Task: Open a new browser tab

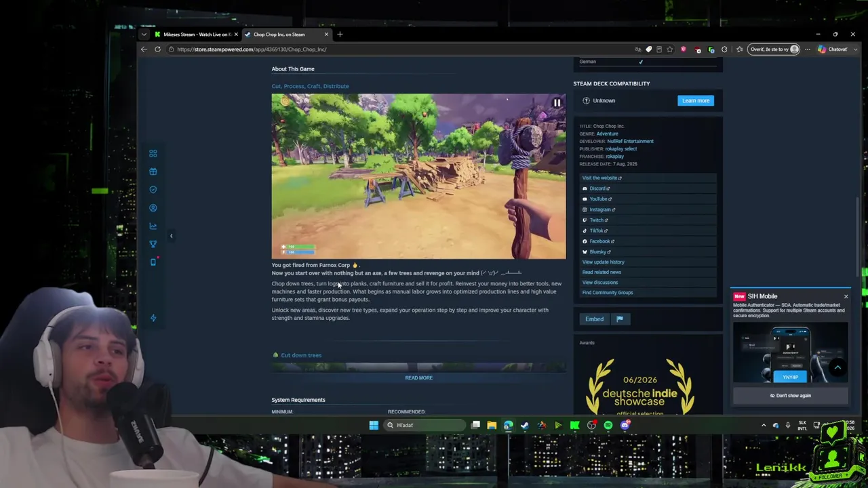Action: click(x=340, y=35)
